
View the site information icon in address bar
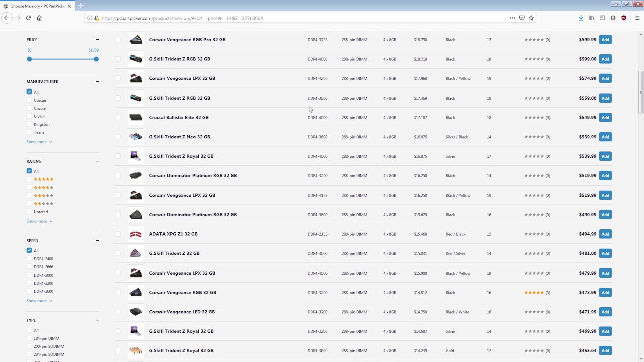[90, 18]
